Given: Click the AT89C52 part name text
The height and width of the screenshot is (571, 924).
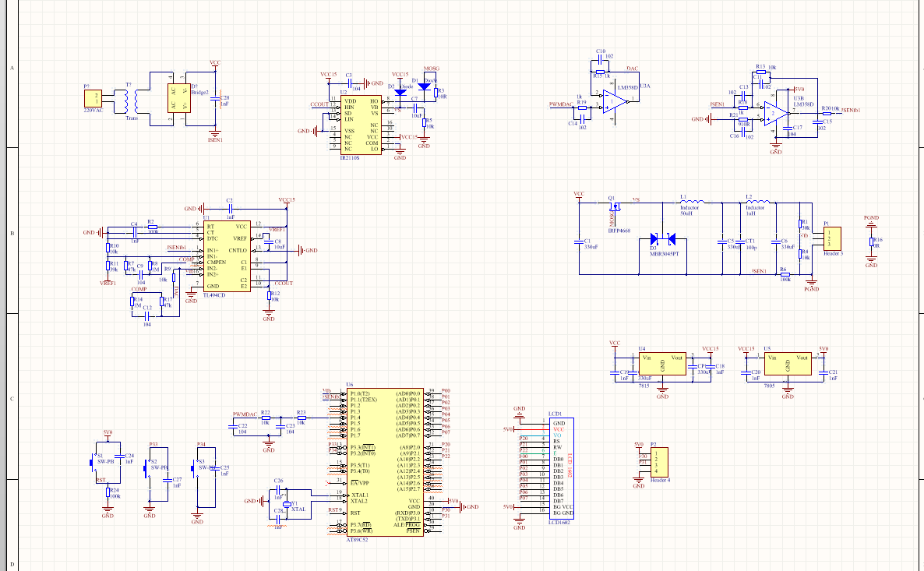Looking at the screenshot, I should click(x=357, y=540).
